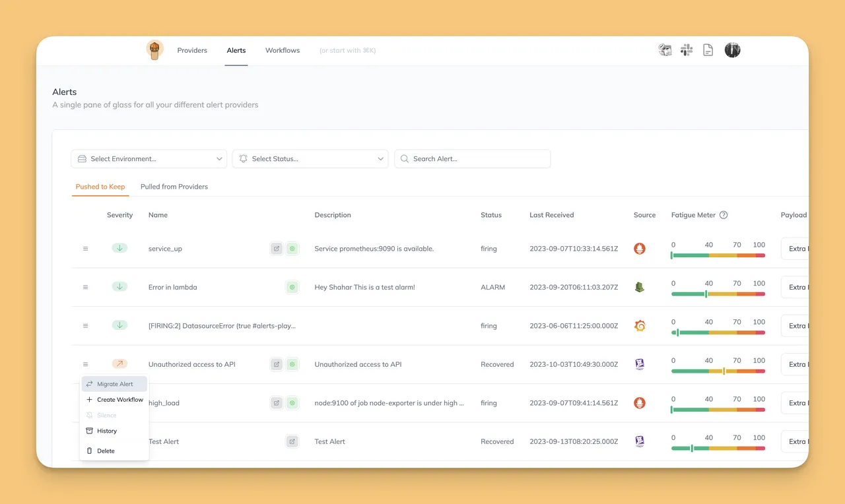Go to the Providers tab
The height and width of the screenshot is (504, 845).
192,50
